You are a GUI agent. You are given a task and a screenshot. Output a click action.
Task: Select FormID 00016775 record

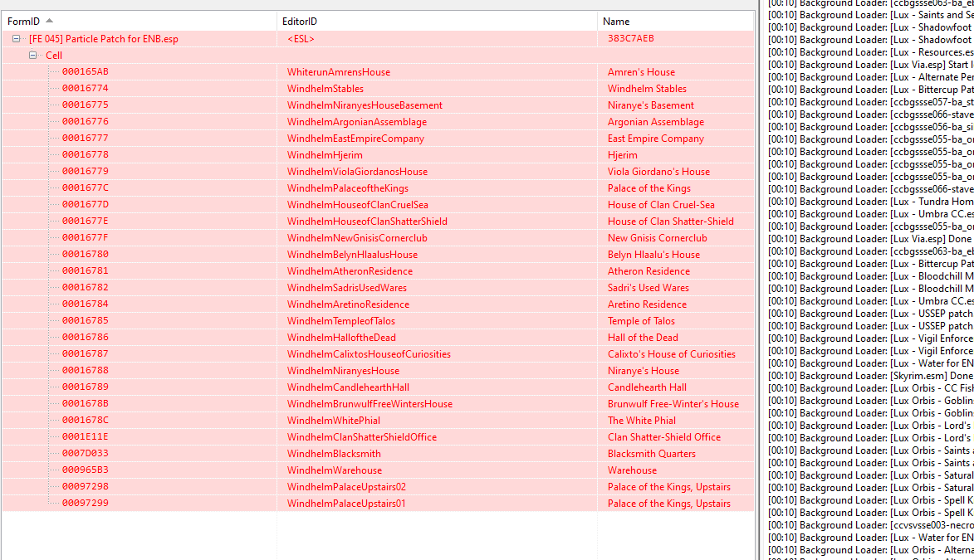coord(85,105)
